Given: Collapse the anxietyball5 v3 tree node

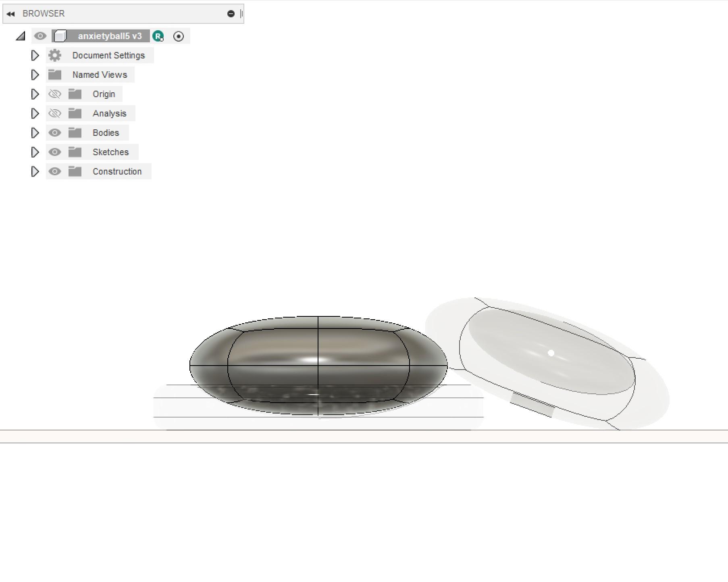Looking at the screenshot, I should pos(20,36).
